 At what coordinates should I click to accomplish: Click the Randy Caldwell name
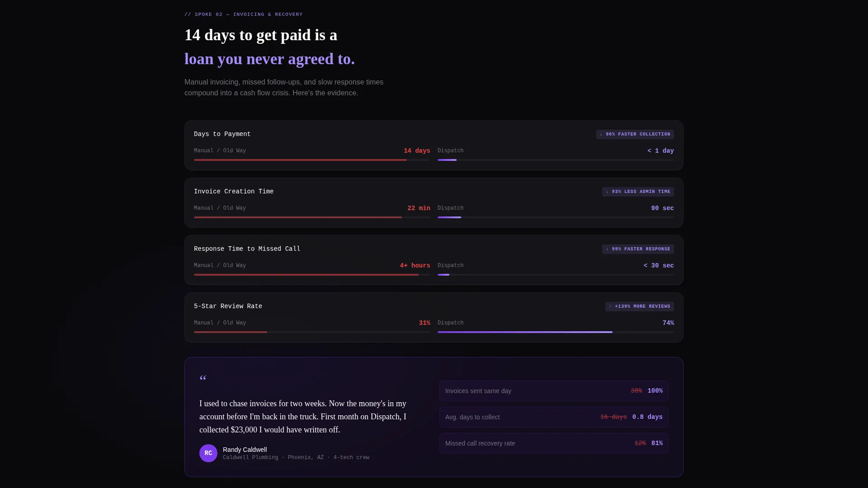pyautogui.click(x=245, y=450)
